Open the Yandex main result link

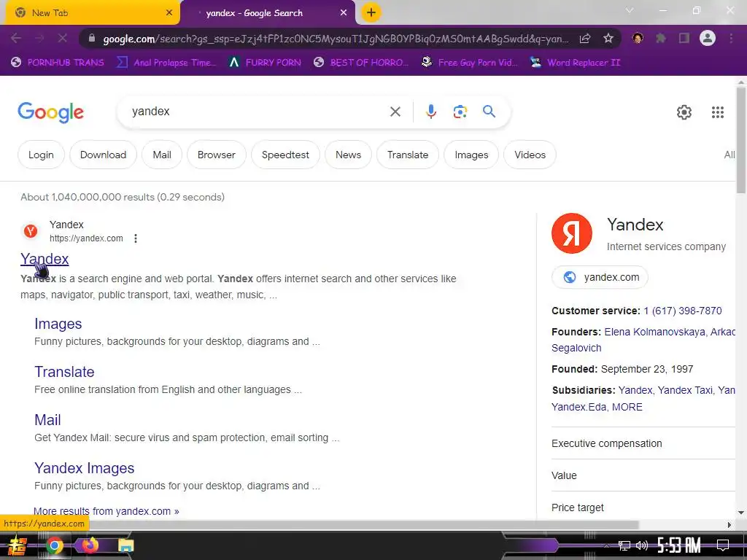click(44, 259)
